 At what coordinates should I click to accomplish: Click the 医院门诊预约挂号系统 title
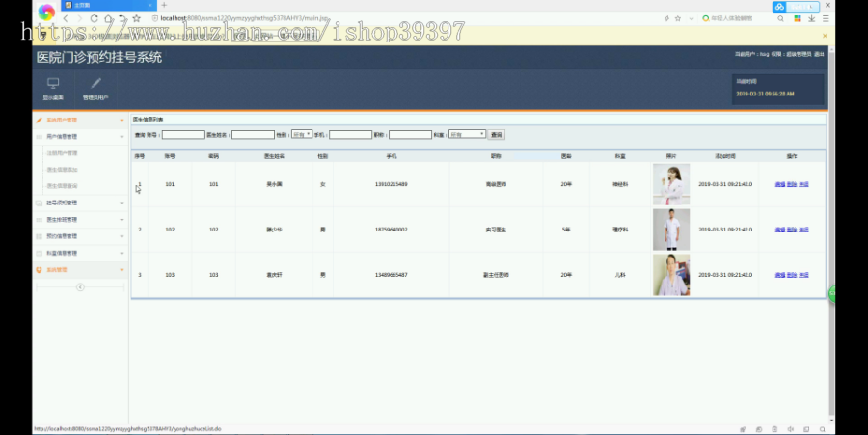tap(99, 57)
